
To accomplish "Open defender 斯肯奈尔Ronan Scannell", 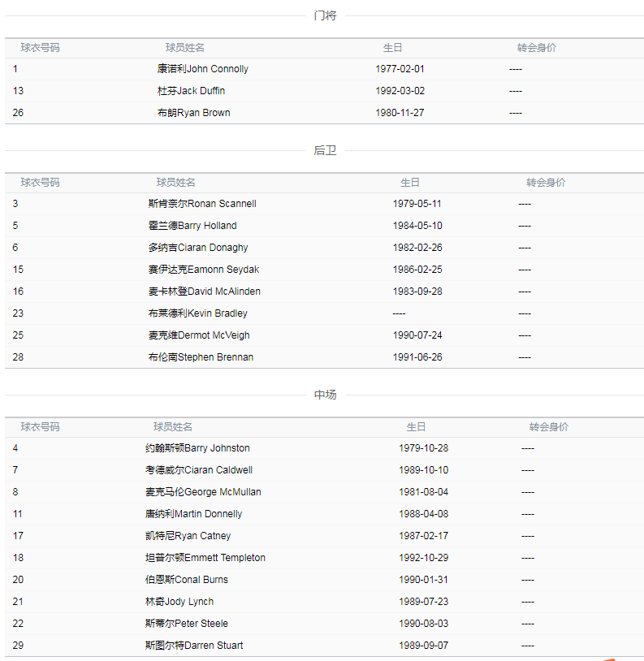I will click(x=202, y=204).
